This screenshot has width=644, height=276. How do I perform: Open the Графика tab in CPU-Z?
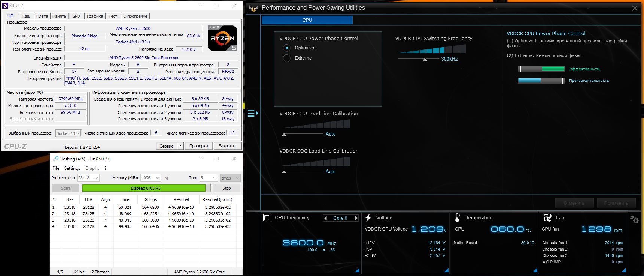coord(95,16)
